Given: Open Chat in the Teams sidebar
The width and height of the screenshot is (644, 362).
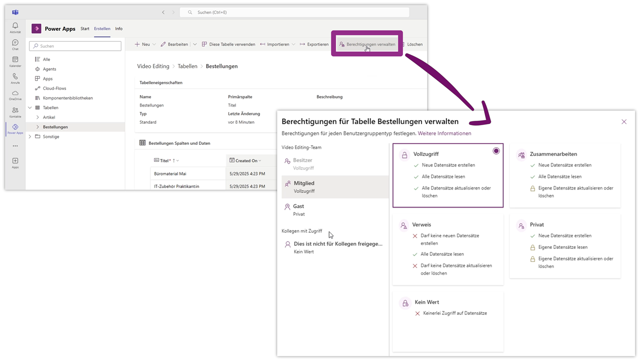Looking at the screenshot, I should coord(15,44).
